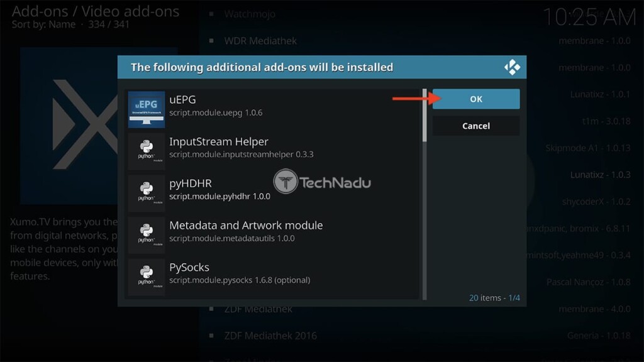644x362 pixels.
Task: Click the Sort by: Name label
Action: coord(43,25)
